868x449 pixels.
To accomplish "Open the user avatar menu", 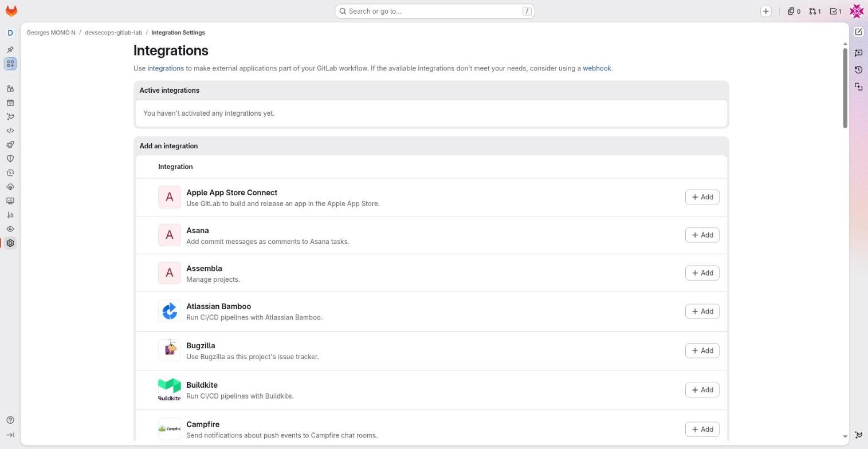I will pyautogui.click(x=857, y=11).
